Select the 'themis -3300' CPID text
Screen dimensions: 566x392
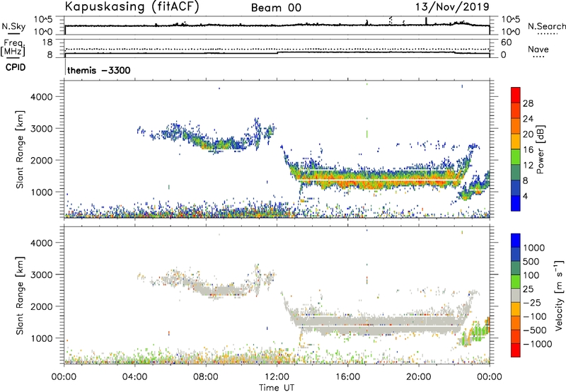(98, 70)
